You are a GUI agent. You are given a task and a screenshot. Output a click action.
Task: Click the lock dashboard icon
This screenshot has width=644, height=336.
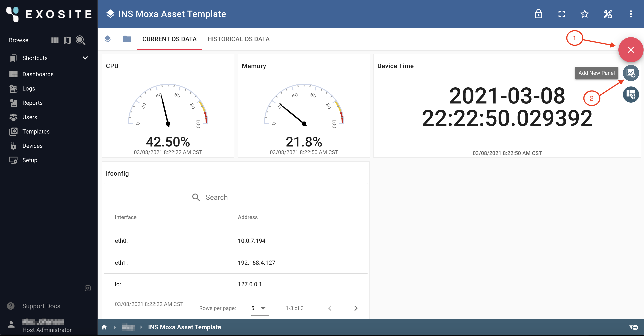pyautogui.click(x=538, y=14)
